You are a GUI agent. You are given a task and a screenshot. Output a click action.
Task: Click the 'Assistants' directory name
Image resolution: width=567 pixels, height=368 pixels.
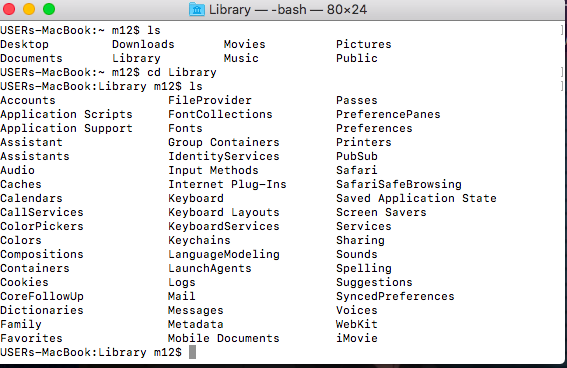(x=35, y=156)
